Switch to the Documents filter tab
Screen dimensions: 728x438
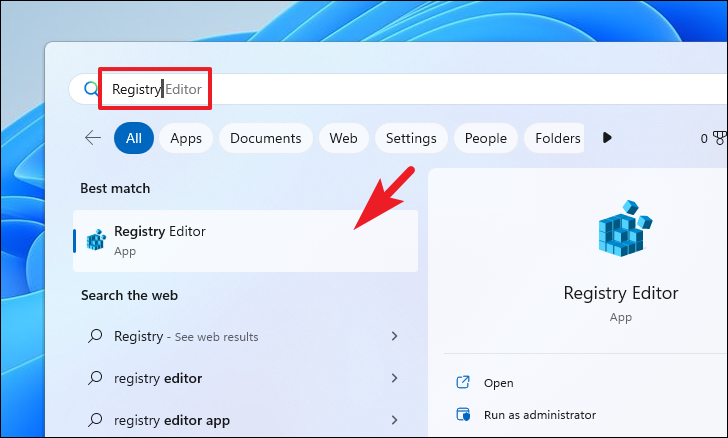266,138
